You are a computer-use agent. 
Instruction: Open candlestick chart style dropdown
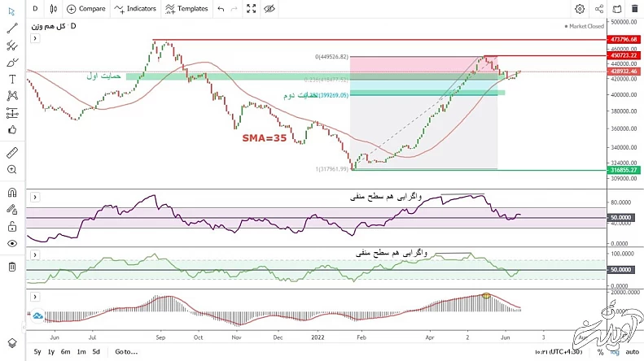(54, 9)
